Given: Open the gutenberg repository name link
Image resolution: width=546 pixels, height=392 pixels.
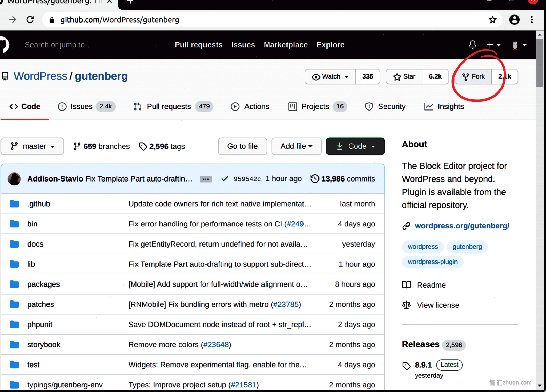Looking at the screenshot, I should (x=101, y=76).
